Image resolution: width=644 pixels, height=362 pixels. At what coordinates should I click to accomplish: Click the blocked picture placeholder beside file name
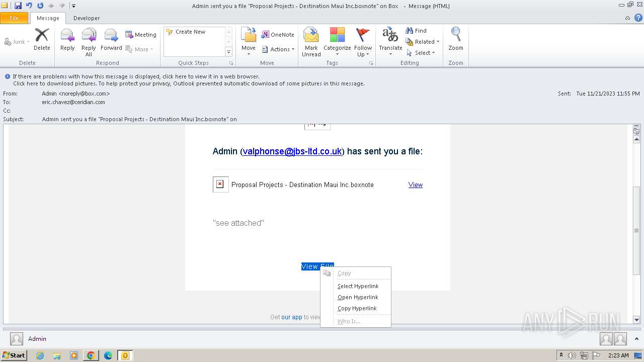point(220,185)
